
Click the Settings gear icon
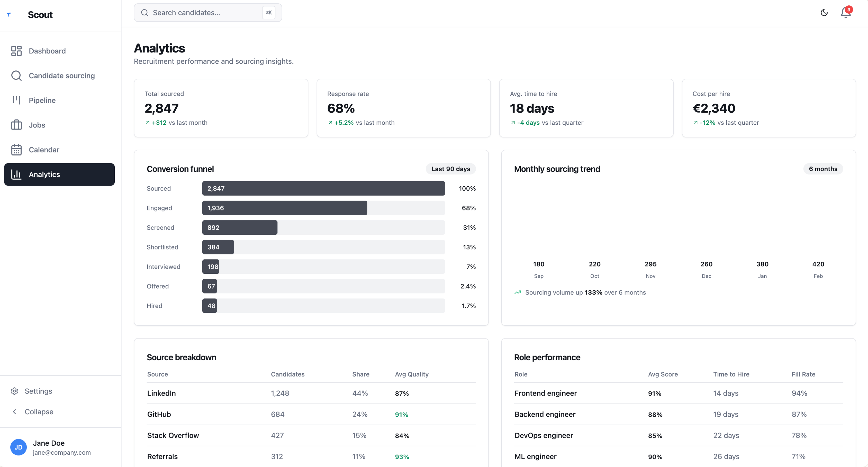coord(14,391)
